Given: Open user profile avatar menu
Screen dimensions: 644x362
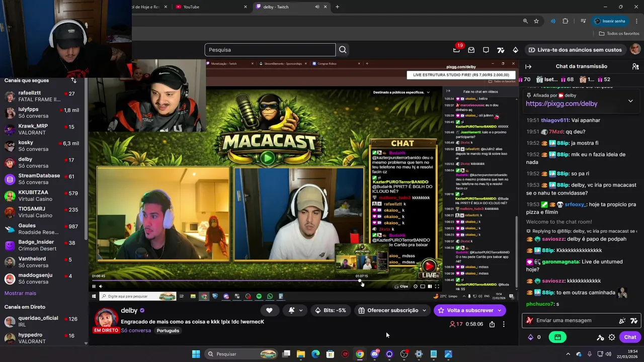Looking at the screenshot, I should point(635,49).
